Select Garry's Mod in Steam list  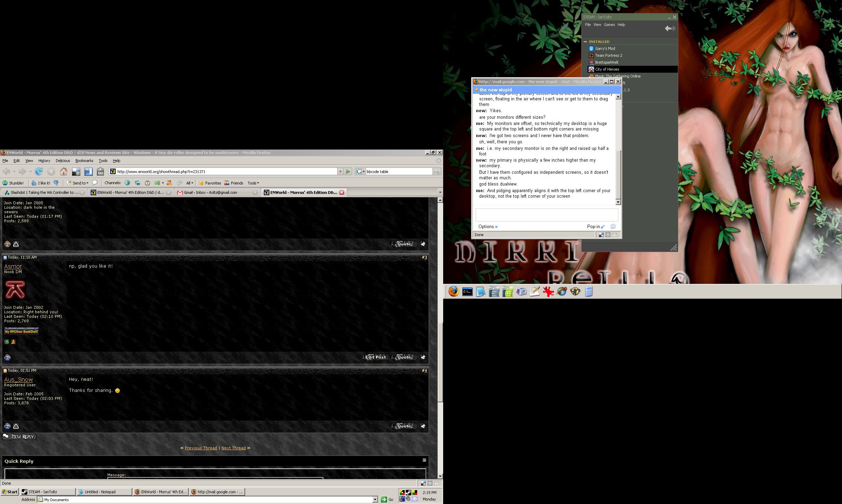605,48
